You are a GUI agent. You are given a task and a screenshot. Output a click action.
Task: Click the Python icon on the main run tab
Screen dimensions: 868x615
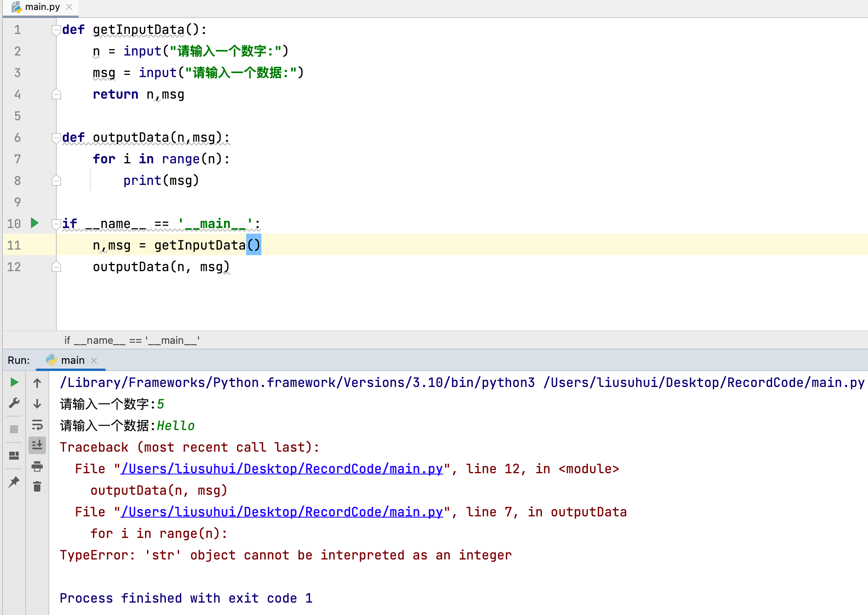point(52,360)
